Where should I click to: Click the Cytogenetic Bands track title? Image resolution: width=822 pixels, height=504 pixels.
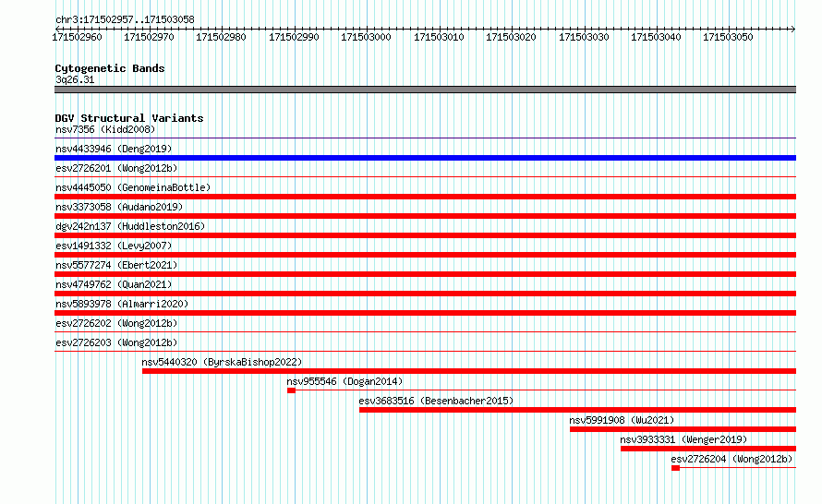(110, 68)
